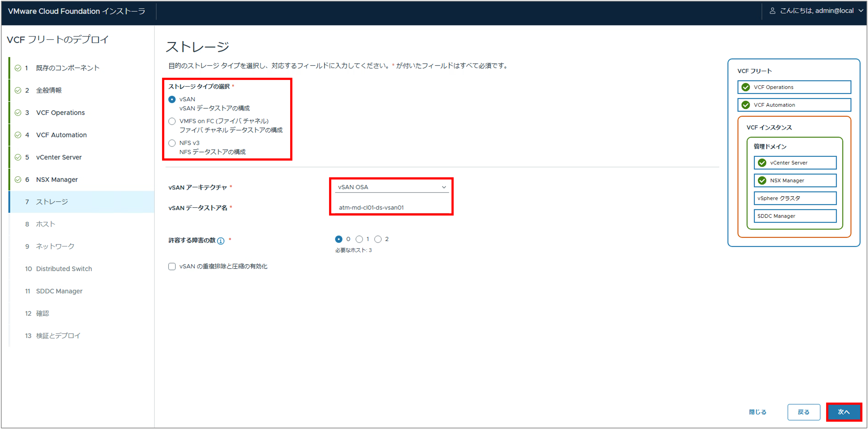Enable vSAN の重複排除と圧縮の有効化 checkbox

click(x=172, y=267)
